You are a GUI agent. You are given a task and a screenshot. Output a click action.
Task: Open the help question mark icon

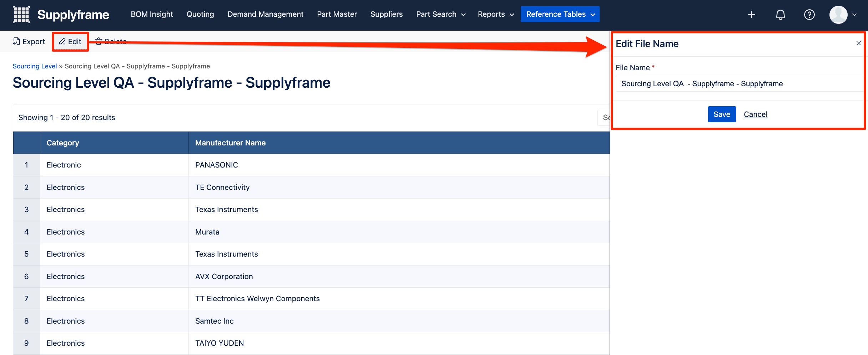pos(809,15)
